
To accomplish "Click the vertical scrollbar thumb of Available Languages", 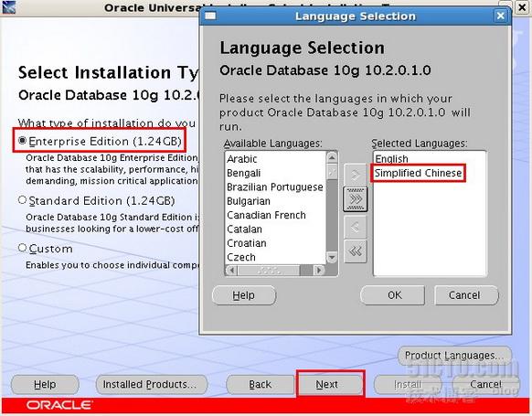I will pyautogui.click(x=332, y=171).
